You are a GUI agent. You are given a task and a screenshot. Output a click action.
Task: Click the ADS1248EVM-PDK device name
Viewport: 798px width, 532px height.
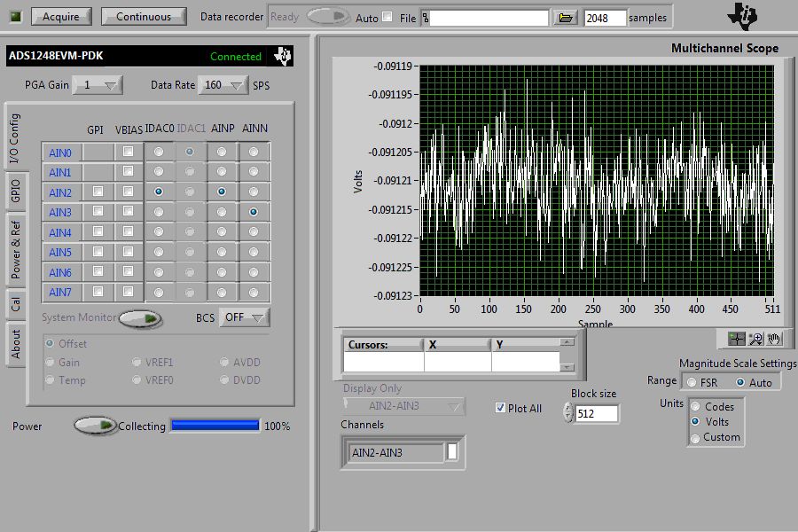pos(56,56)
